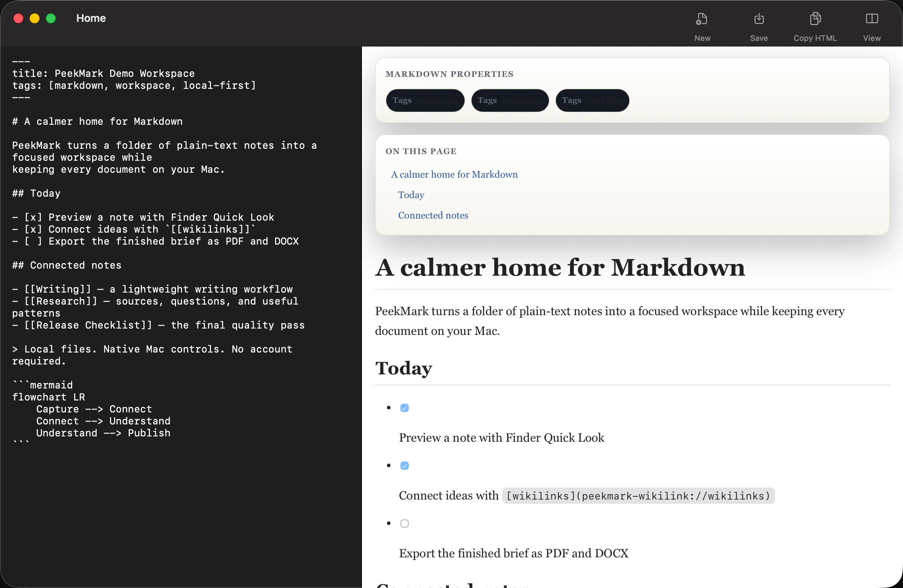Click the tags front-matter line in editor
Image resolution: width=903 pixels, height=588 pixels.
tap(134, 86)
